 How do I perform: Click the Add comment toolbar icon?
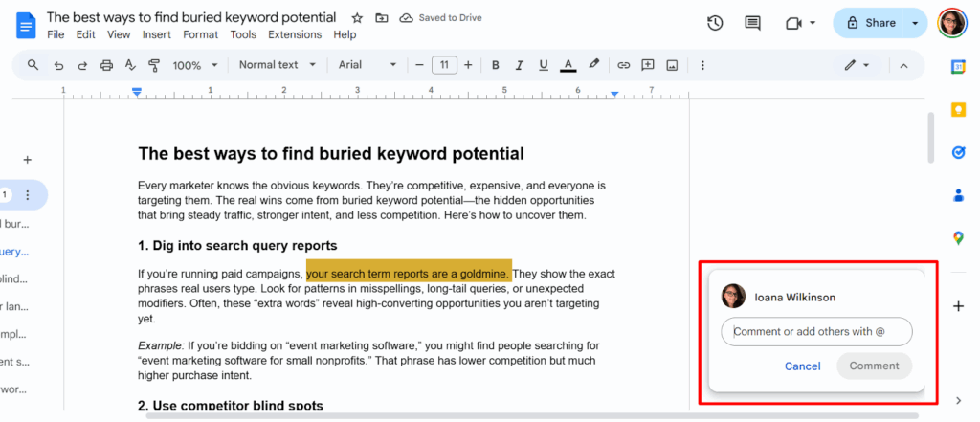click(x=648, y=65)
